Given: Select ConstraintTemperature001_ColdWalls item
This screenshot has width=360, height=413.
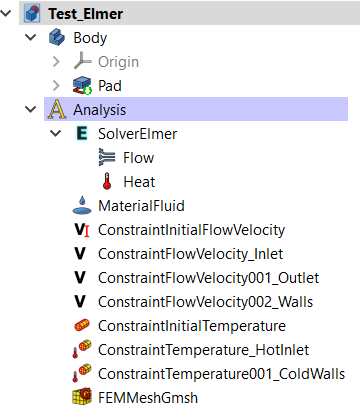Looking at the screenshot, I should 221,374.
